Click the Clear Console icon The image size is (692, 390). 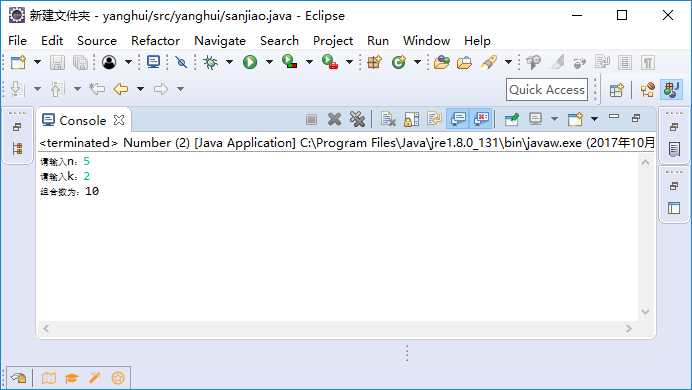point(388,119)
